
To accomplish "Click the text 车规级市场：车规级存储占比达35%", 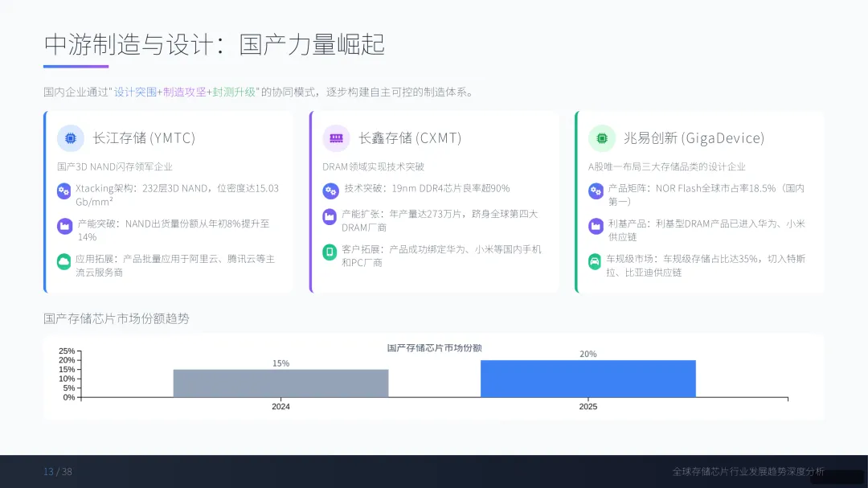I will pyautogui.click(x=682, y=259).
